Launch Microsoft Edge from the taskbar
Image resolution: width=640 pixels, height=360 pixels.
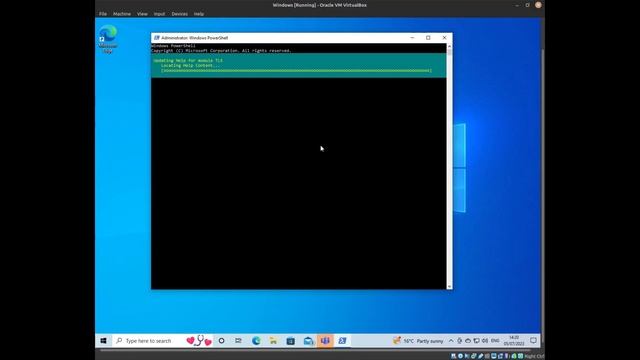(256, 340)
